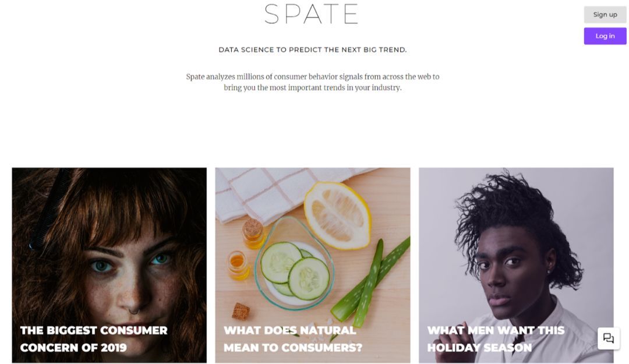The image size is (629, 364).
Task: Open 'What Men Want This Holiday Season' title
Action: [x=496, y=339]
